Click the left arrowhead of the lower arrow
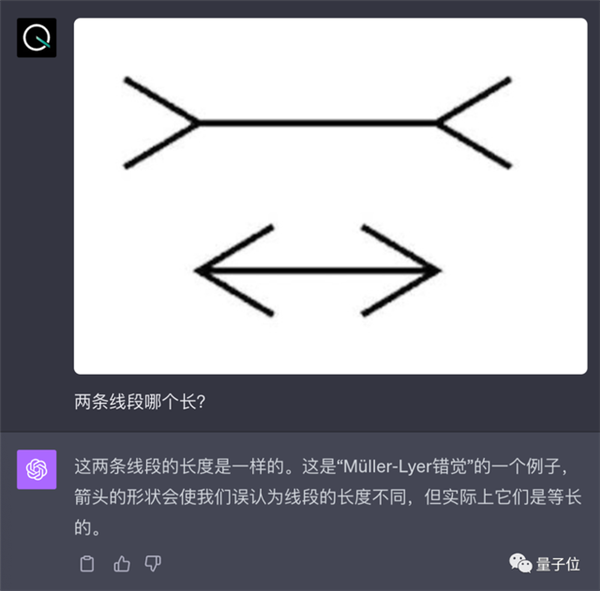 pyautogui.click(x=233, y=271)
